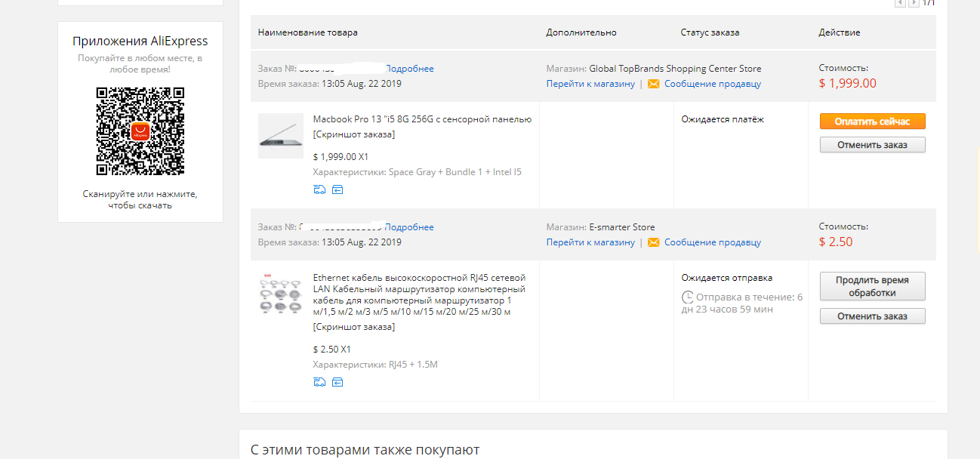
Task: Go to next orders page arrow
Action: pyautogui.click(x=914, y=3)
